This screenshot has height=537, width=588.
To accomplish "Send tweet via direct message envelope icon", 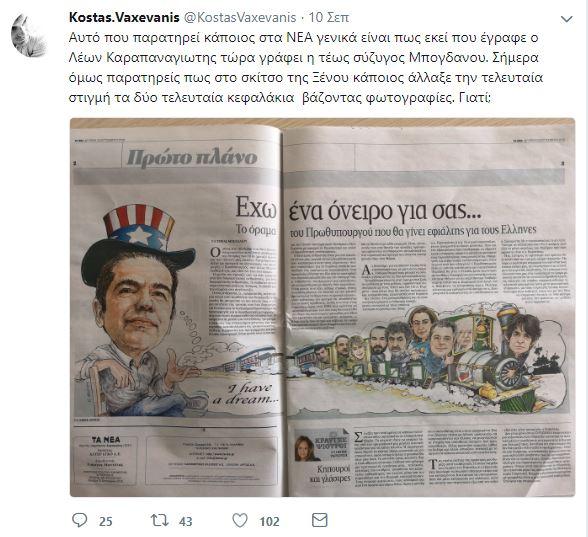I will [320, 520].
